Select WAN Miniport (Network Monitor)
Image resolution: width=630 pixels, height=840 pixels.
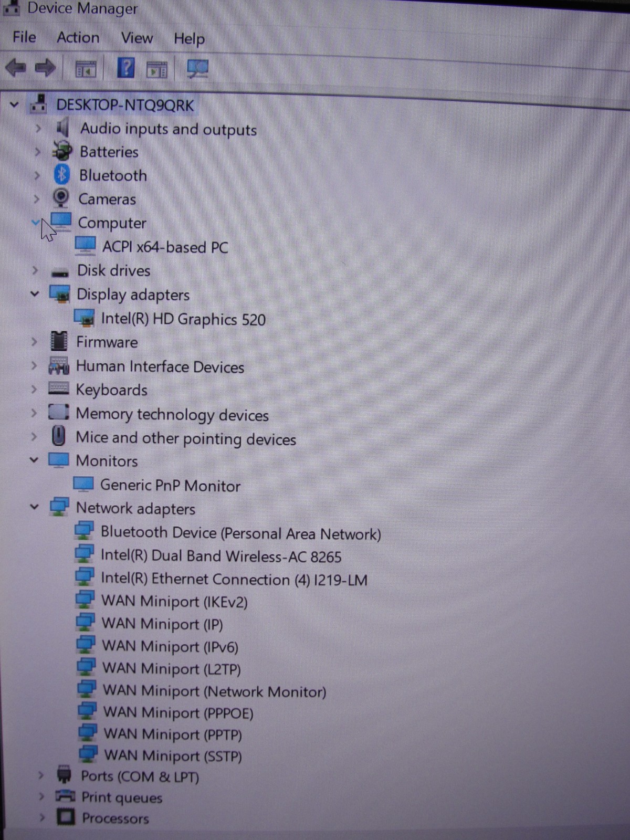(214, 691)
